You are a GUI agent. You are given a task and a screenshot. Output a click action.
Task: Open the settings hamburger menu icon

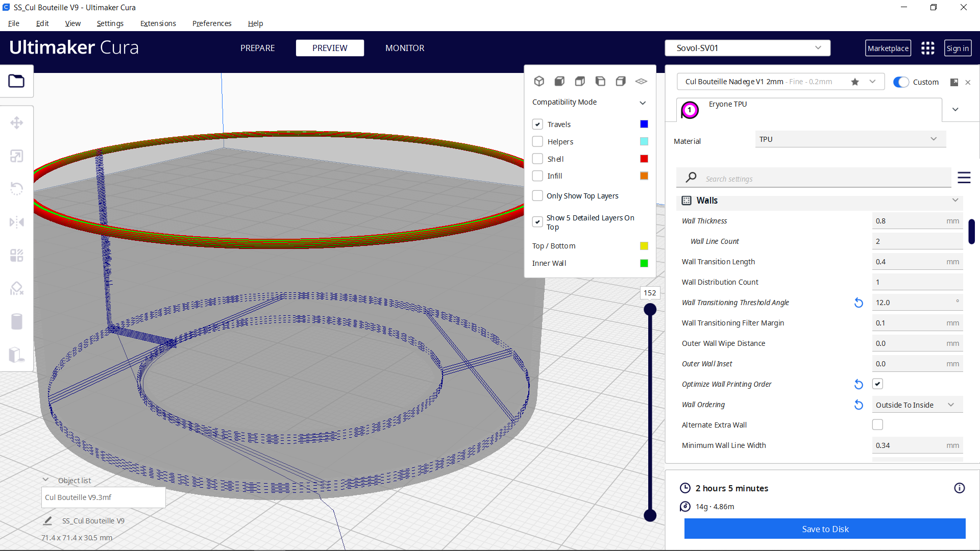coord(964,178)
